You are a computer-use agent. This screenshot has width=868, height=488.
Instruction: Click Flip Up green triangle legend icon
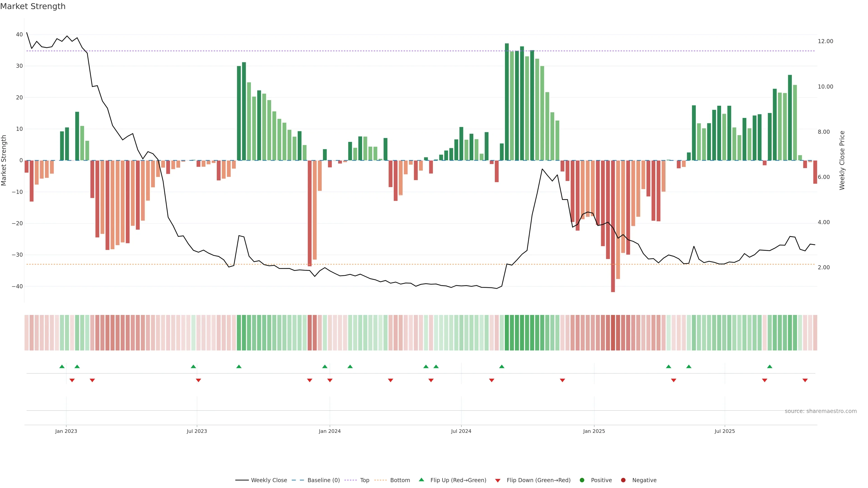pyautogui.click(x=421, y=480)
